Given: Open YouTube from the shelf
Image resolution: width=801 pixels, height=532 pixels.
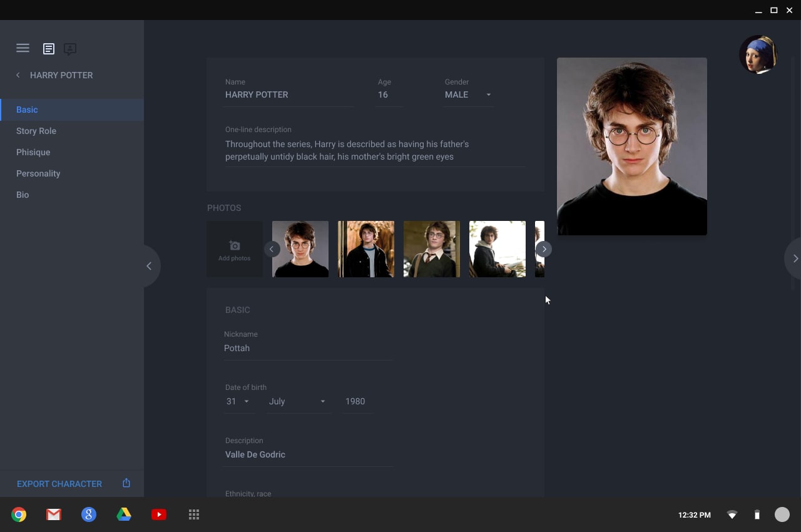Looking at the screenshot, I should 159,514.
